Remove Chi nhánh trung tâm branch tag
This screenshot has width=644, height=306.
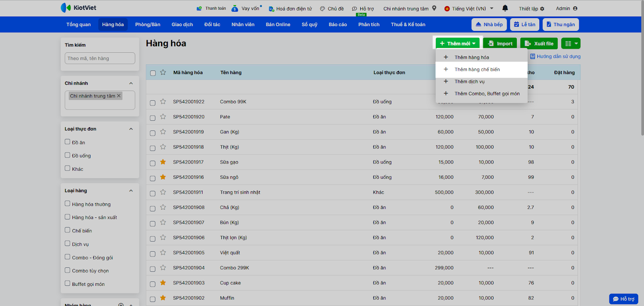(x=119, y=96)
